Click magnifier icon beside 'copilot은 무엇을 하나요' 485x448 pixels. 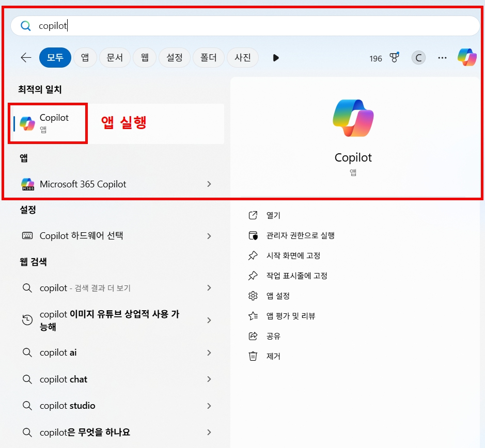click(x=27, y=432)
